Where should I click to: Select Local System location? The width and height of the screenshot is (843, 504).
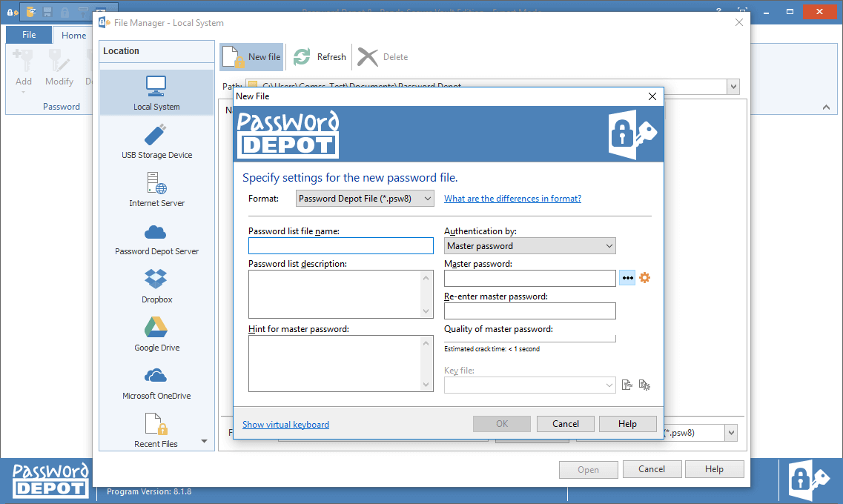tap(156, 93)
